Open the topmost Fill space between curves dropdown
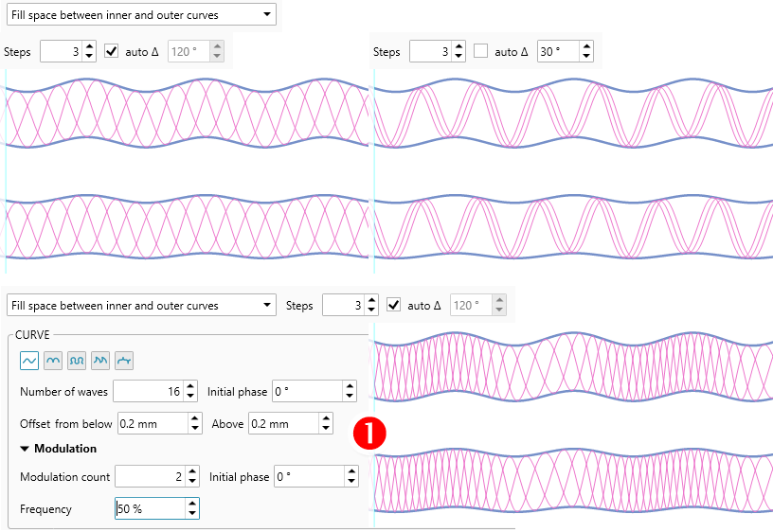Screen dimensions: 773x532 click(x=141, y=14)
